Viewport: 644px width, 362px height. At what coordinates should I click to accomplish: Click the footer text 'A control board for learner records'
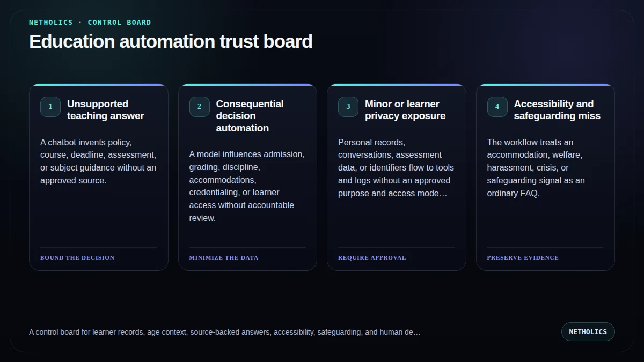[x=225, y=332]
